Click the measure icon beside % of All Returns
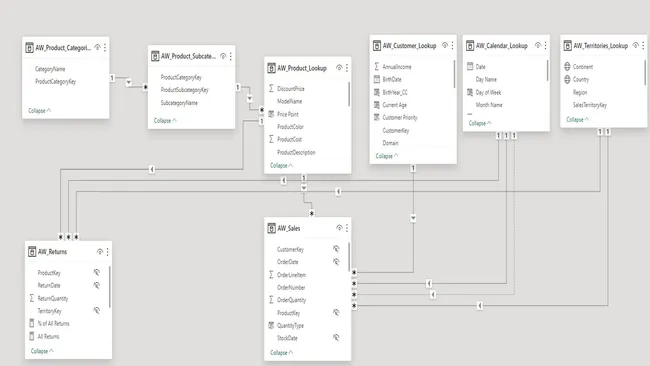The width and height of the screenshot is (650, 366). tap(32, 323)
